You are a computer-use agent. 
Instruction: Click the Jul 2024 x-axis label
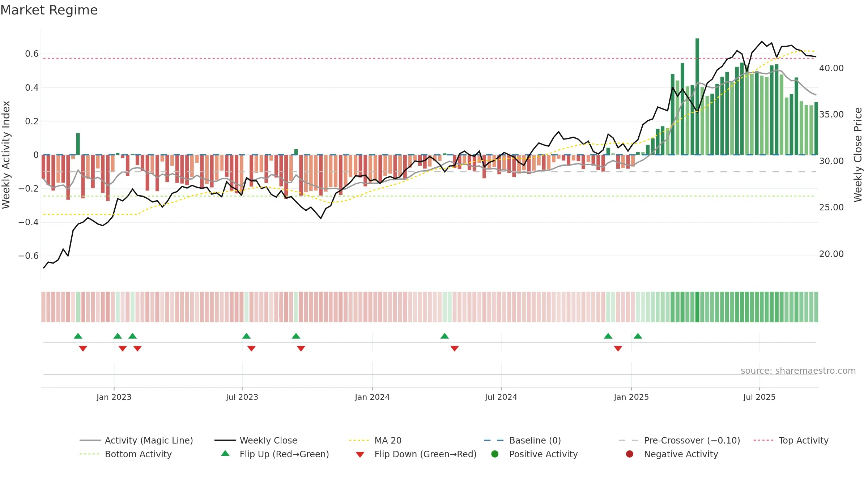click(501, 397)
